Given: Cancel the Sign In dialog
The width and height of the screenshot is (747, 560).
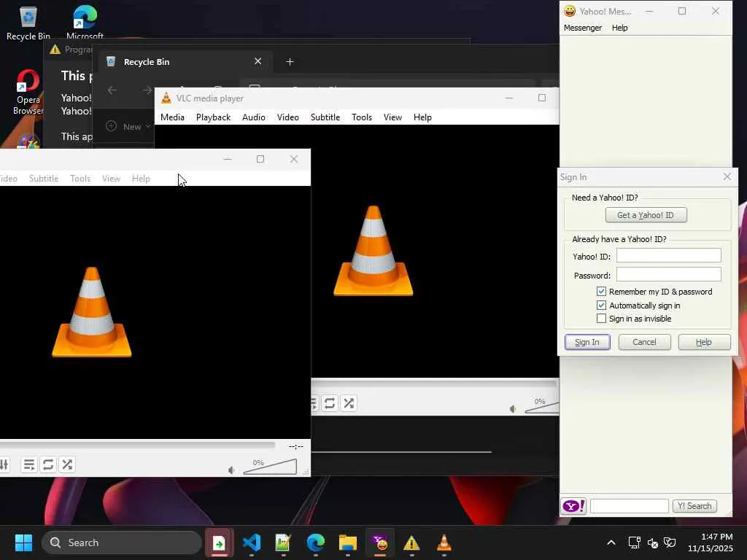Looking at the screenshot, I should pyautogui.click(x=644, y=342).
